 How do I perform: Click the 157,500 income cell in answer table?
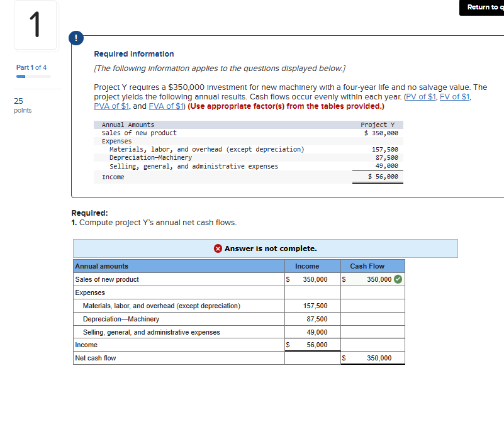pyautogui.click(x=313, y=306)
